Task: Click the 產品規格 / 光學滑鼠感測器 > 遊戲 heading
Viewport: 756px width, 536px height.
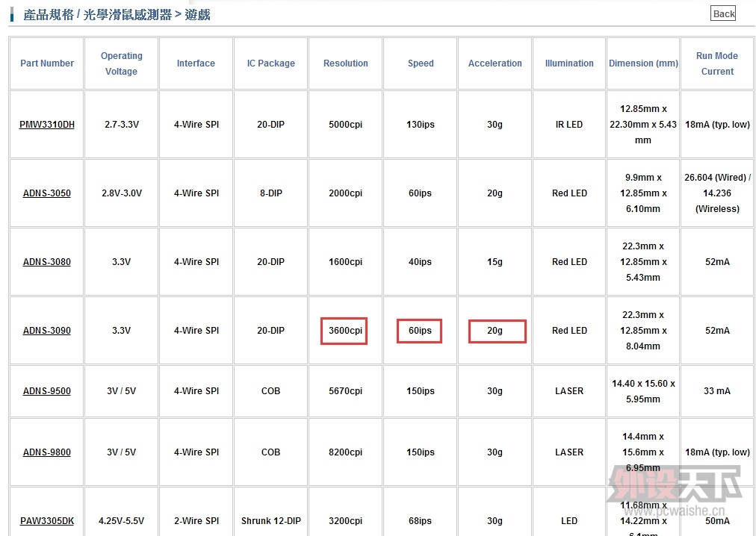Action: (x=117, y=14)
